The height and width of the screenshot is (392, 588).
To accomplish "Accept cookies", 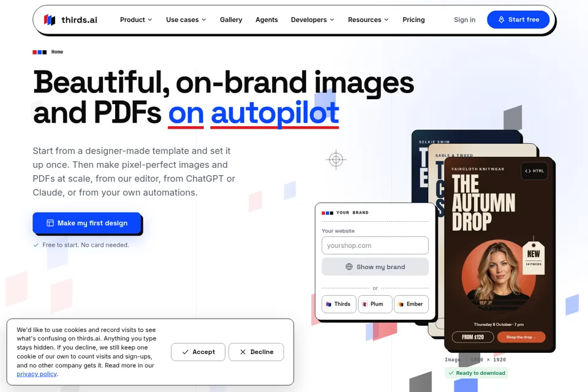I will point(198,352).
